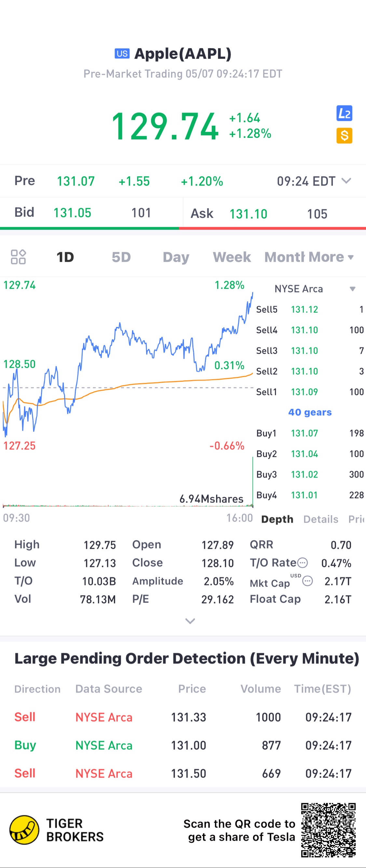Select the Week chart tab
This screenshot has width=366, height=868.
(232, 257)
